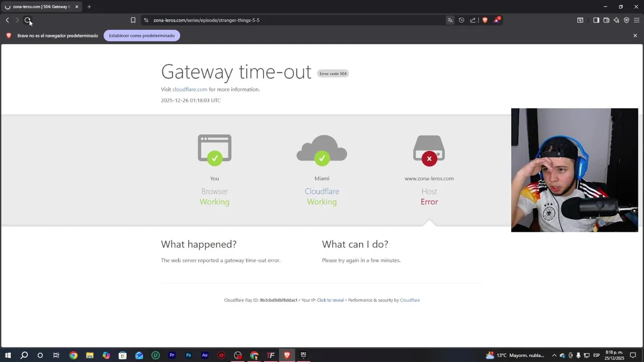This screenshot has height=362, width=644.
Task: Click the share page icon
Action: click(473, 20)
